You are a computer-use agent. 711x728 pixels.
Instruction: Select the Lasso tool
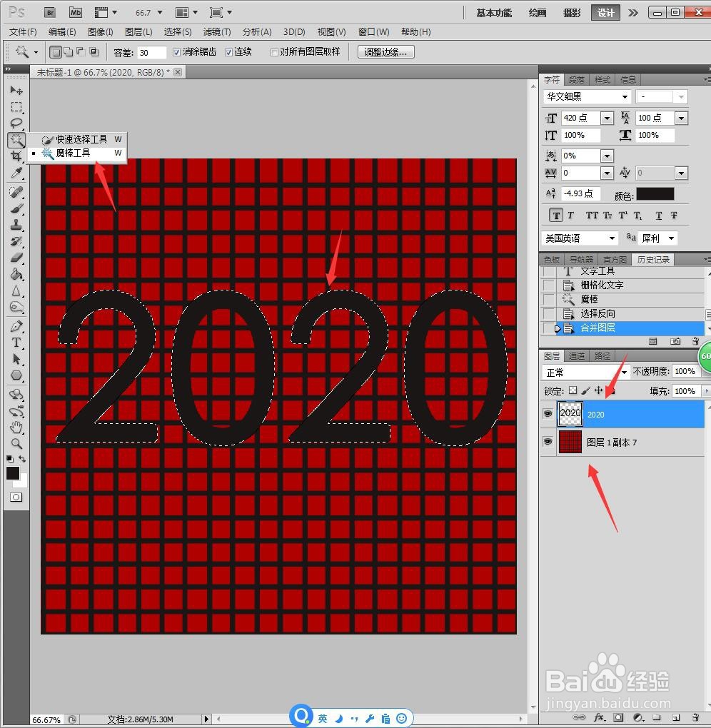click(16, 123)
